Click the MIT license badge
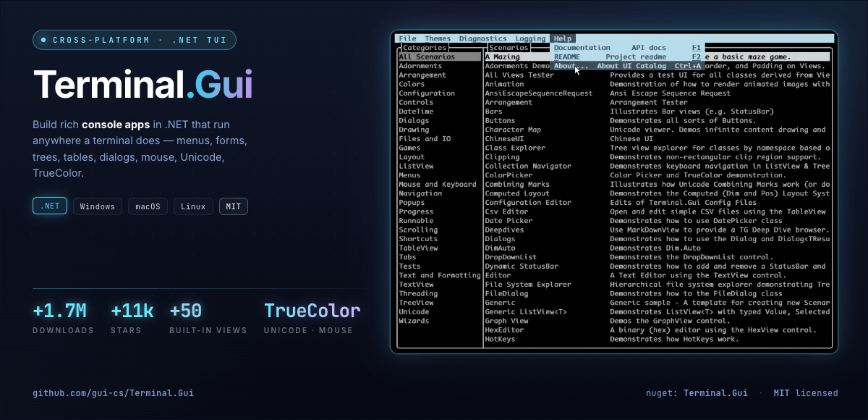 [234, 206]
